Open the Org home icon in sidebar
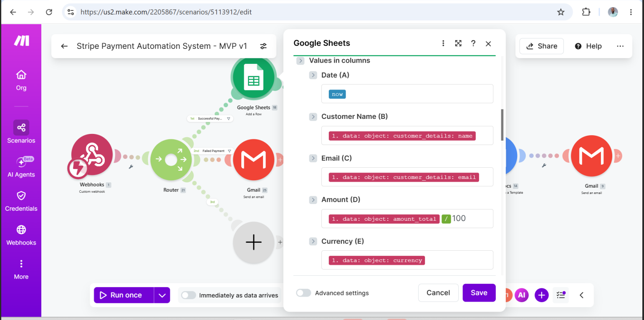Viewport: 644px width, 320px height. pyautogui.click(x=21, y=75)
